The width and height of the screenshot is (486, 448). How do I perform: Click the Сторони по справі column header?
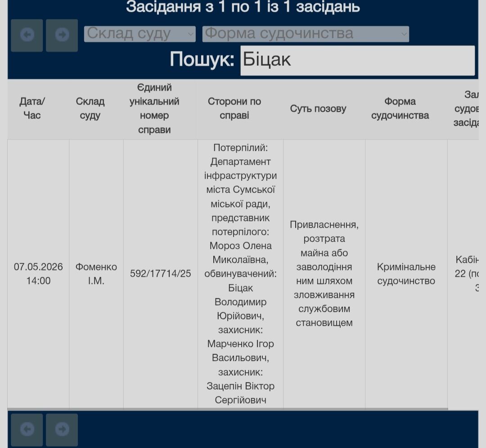(234, 108)
